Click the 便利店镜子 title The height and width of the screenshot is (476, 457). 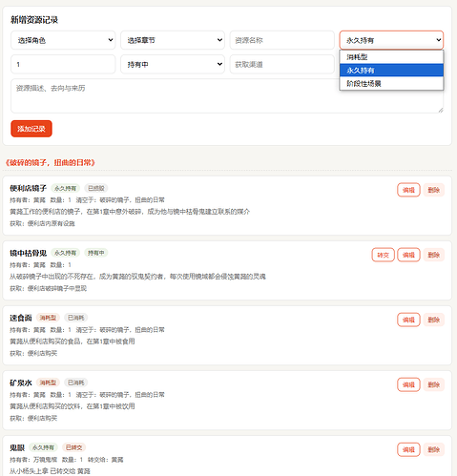pos(29,188)
